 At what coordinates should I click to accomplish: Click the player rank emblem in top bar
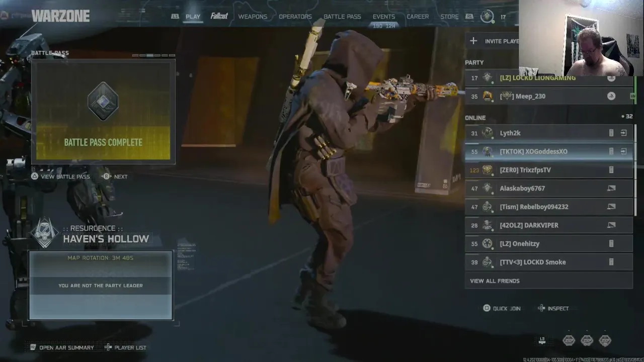tap(487, 17)
